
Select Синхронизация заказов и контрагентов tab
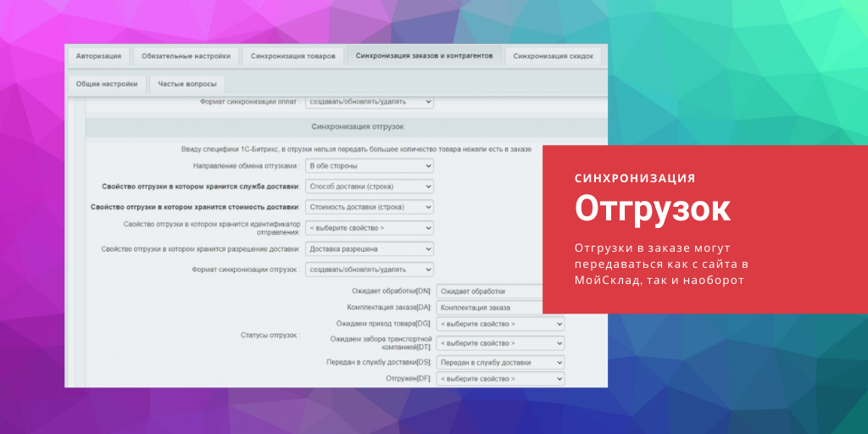(425, 57)
